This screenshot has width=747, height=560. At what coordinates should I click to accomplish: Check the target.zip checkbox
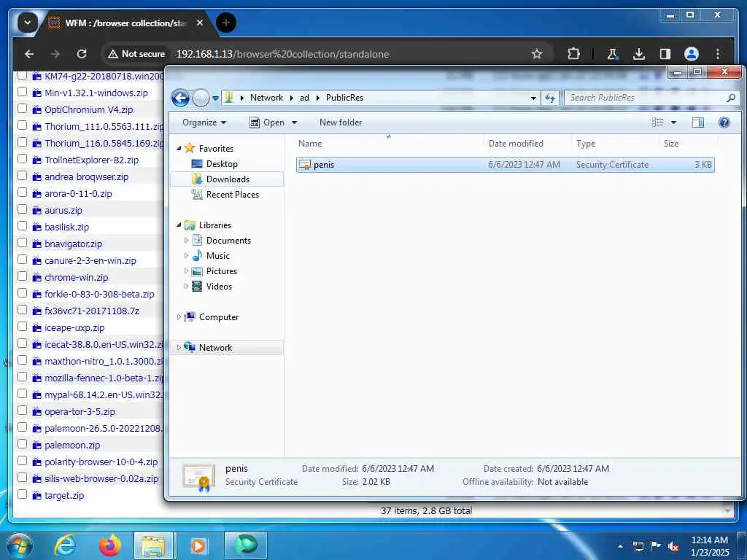[22, 494]
